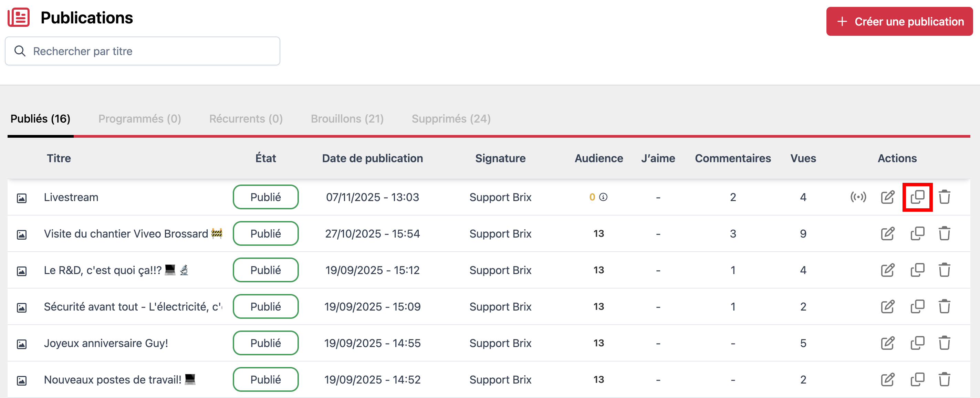Edit the Joyeux anniversaire Guy! post
The height and width of the screenshot is (398, 980).
(888, 343)
